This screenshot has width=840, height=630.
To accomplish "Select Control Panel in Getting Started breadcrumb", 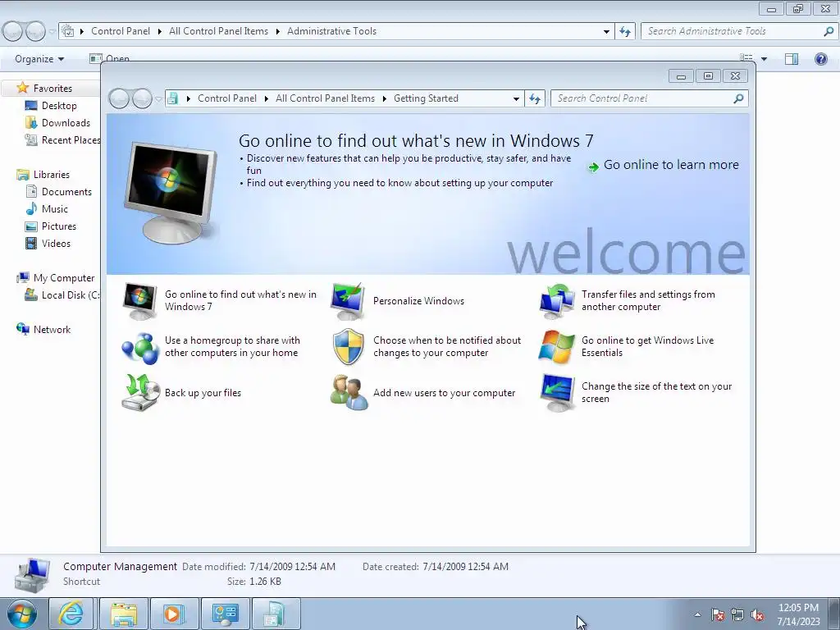I will tap(227, 98).
